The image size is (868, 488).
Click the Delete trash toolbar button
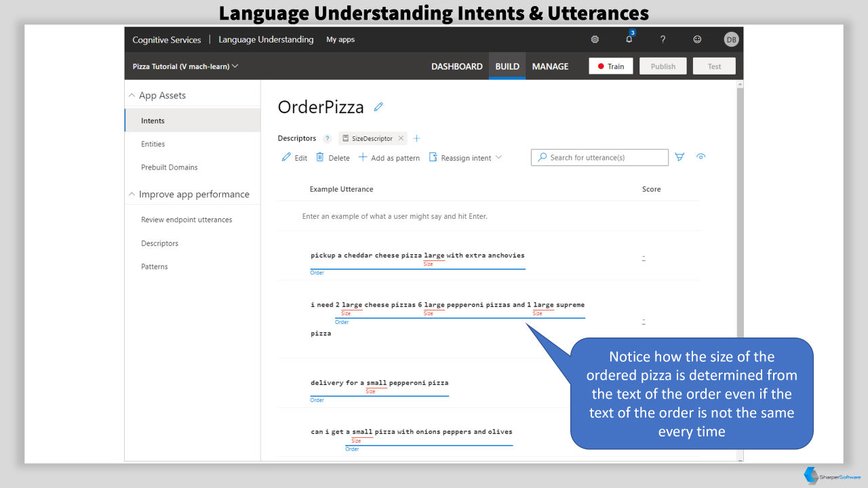333,157
